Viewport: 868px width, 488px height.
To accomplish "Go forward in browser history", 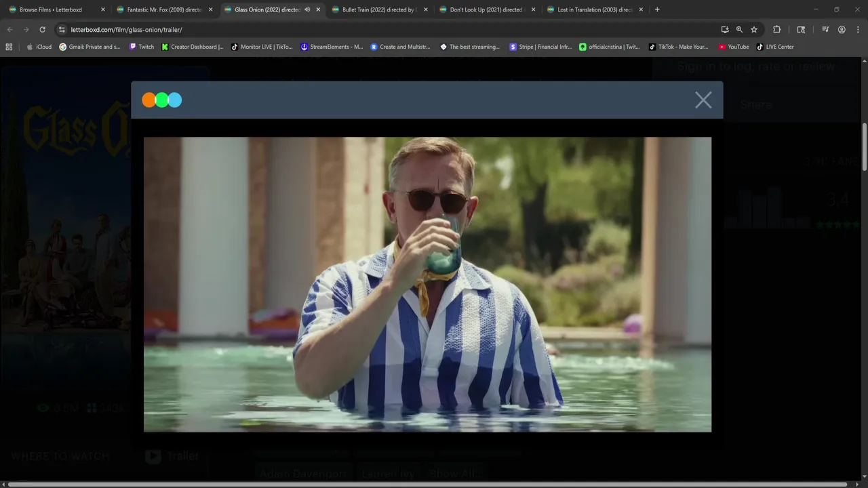I will click(26, 30).
